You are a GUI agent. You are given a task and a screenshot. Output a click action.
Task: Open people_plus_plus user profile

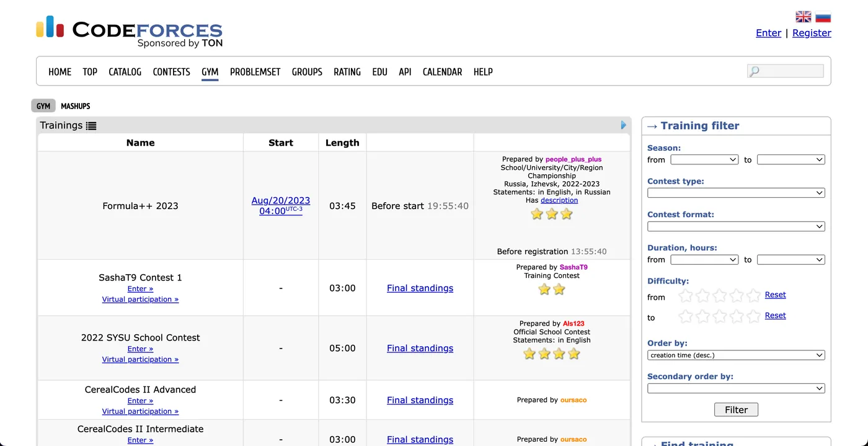[x=573, y=159]
